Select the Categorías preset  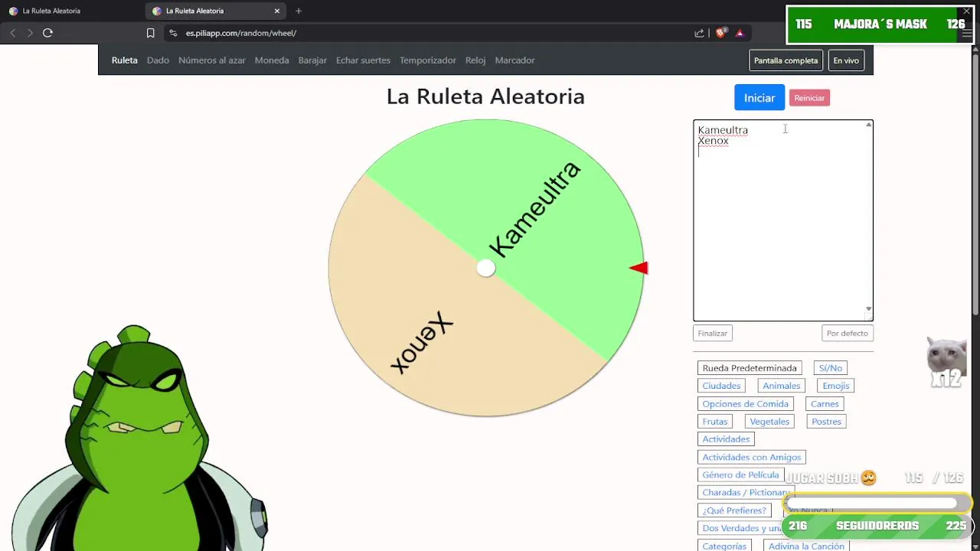[x=724, y=546]
